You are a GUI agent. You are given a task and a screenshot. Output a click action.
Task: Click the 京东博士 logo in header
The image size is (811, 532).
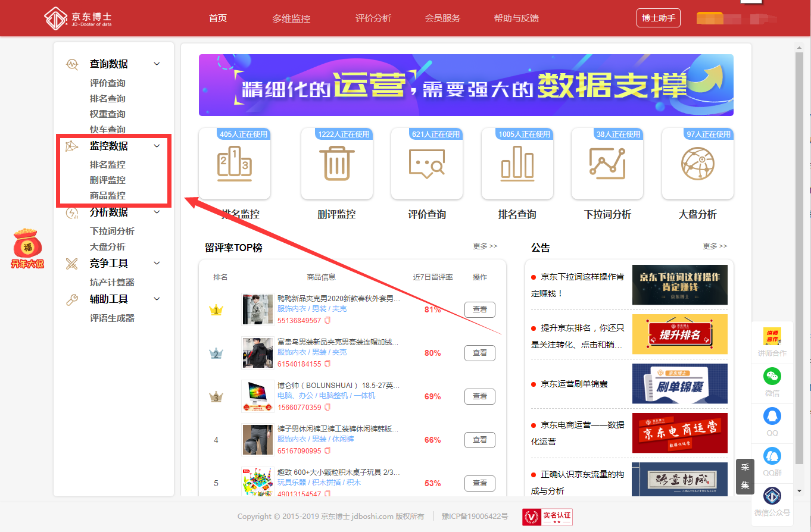point(78,18)
